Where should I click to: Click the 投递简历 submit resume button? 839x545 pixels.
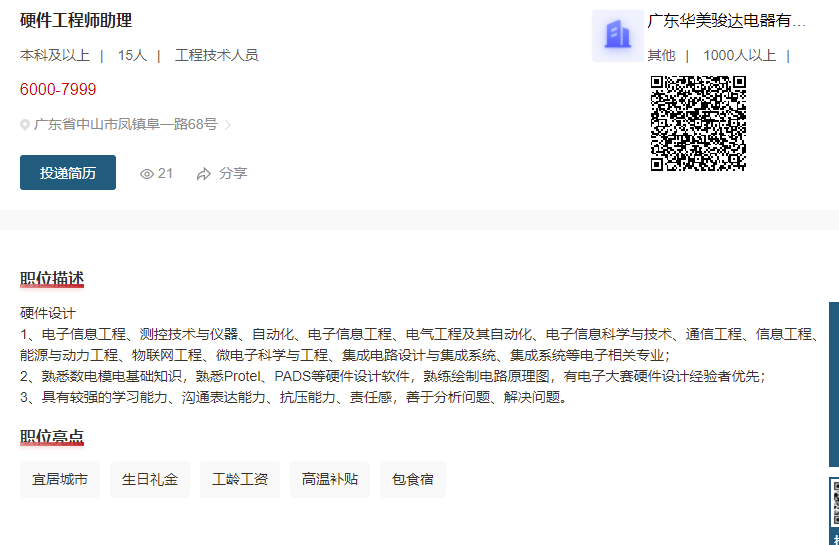tap(68, 172)
